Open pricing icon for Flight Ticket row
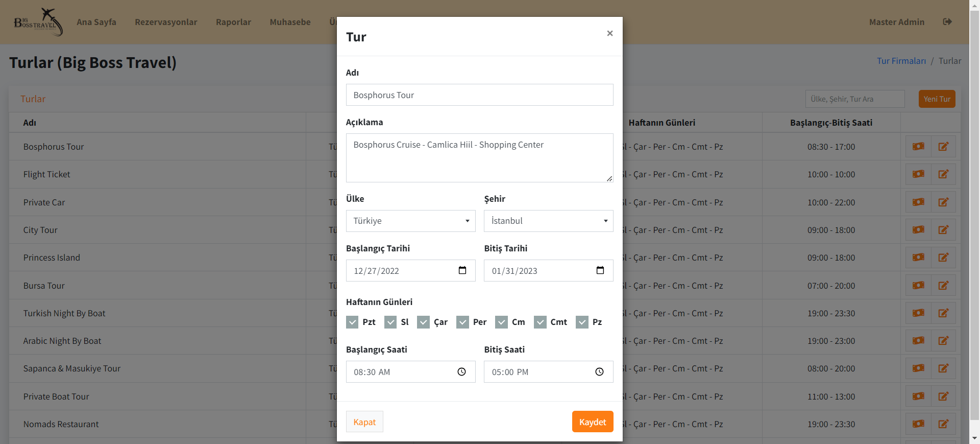 (918, 174)
